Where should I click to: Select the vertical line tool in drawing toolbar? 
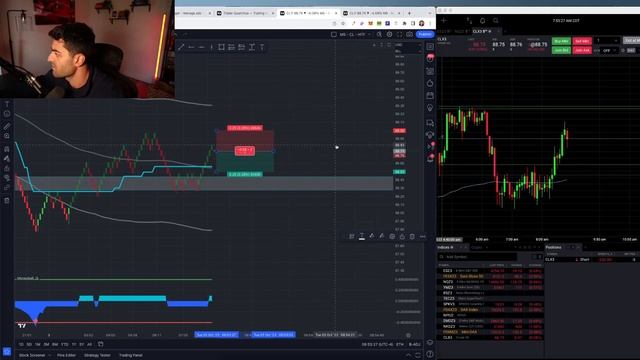point(211,47)
